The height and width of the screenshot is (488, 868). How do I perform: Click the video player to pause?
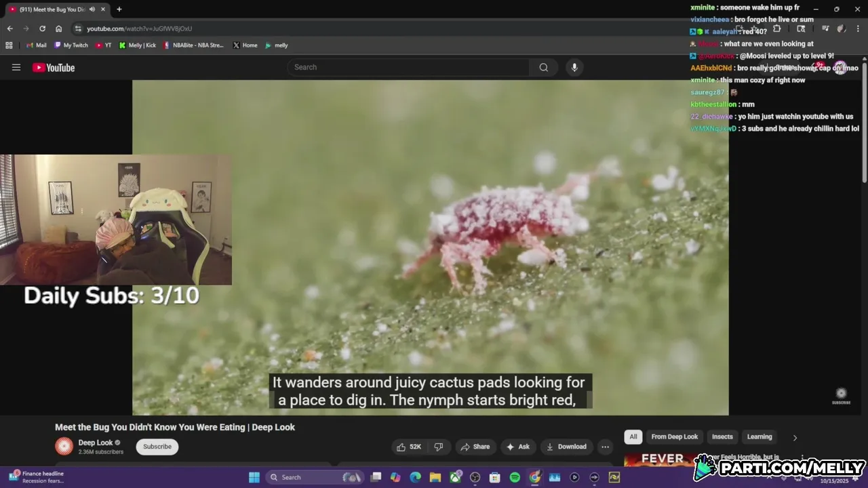[430, 247]
